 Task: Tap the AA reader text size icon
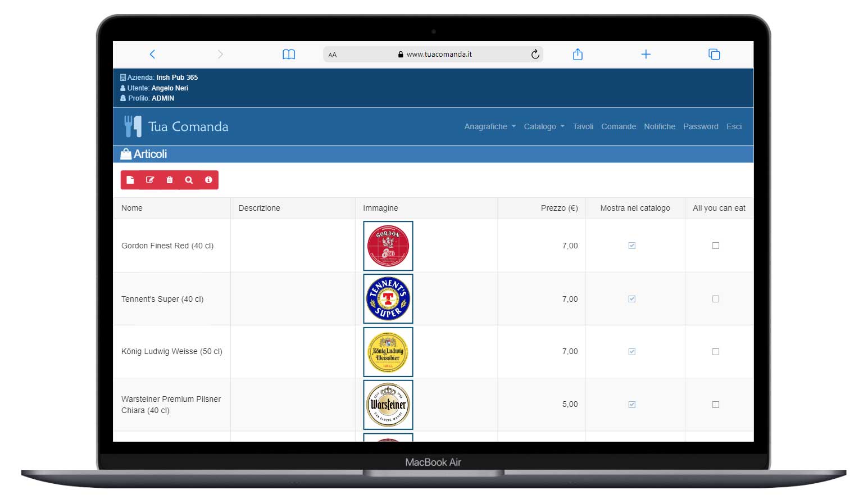[333, 55]
